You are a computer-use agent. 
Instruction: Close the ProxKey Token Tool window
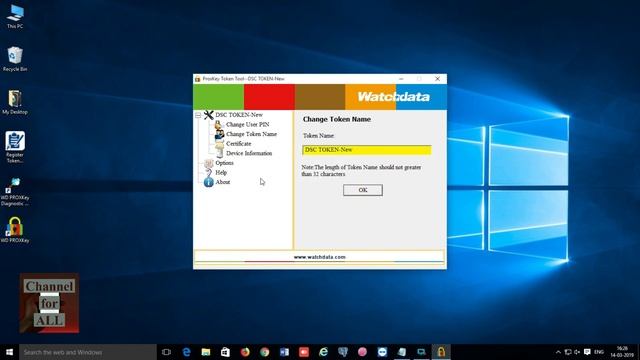point(437,79)
